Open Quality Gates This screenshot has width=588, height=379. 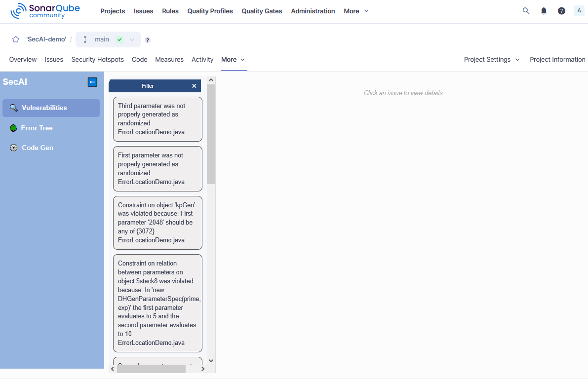point(262,11)
